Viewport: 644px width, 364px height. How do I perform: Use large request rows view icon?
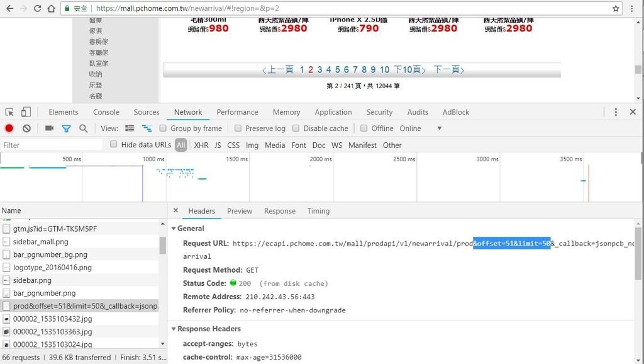[130, 128]
